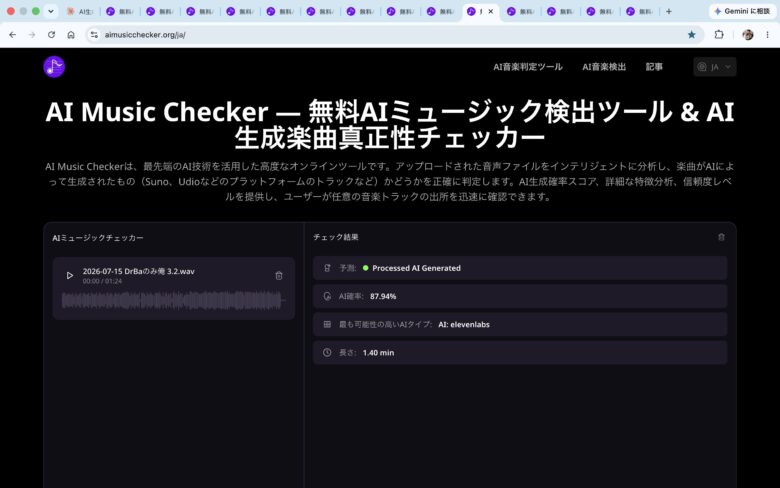Click the 00:00 / 01:24 playback time
The width and height of the screenshot is (780, 488).
click(102, 281)
